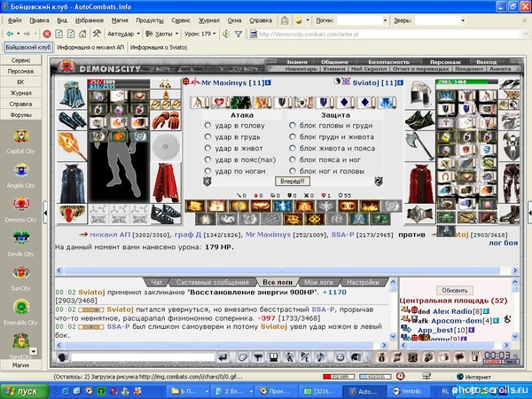Viewport: 532px width, 399px height.
Task: Open the Логин combo box
Action: click(362, 20)
